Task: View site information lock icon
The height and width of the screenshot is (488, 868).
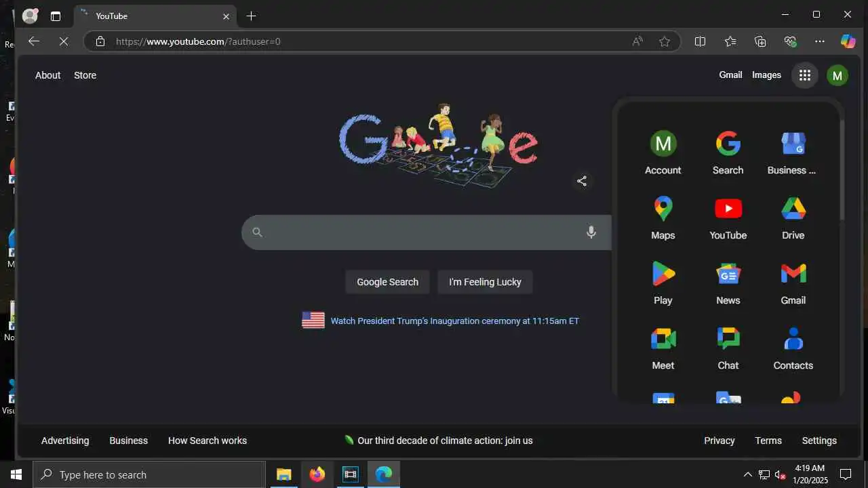Action: coord(100,41)
